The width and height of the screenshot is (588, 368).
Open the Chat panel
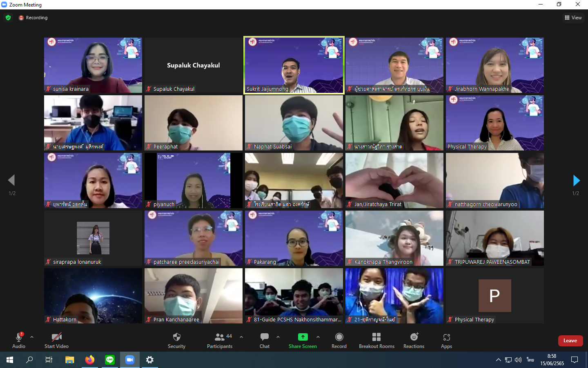pyautogui.click(x=265, y=340)
